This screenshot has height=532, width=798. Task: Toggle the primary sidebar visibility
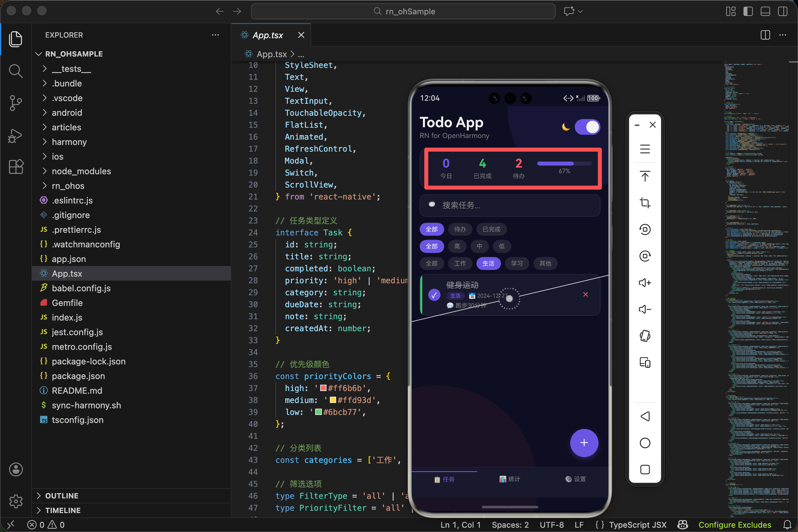[x=748, y=11]
